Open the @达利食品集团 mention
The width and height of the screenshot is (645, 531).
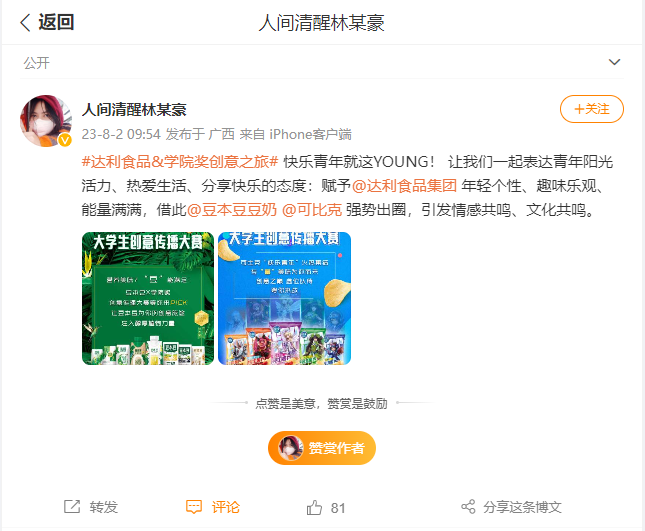tap(404, 186)
